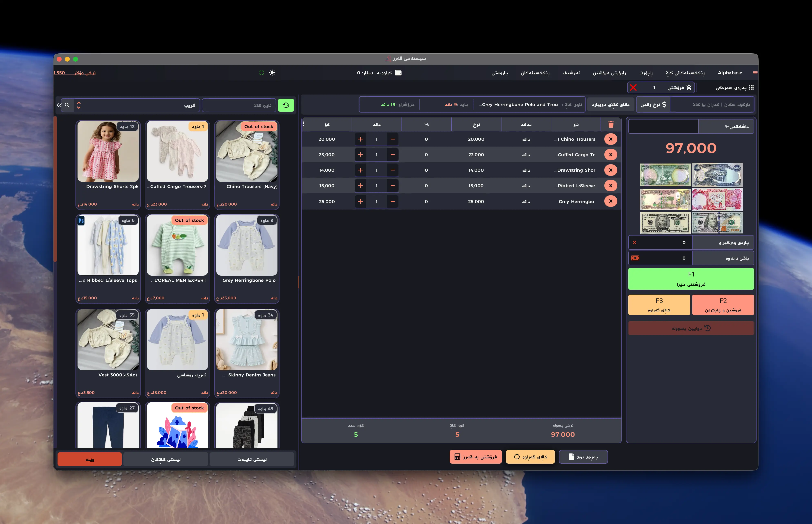Increase quantity of the Ribbed L/Sleeve row
Viewport: 812px width, 524px height.
[x=360, y=186]
